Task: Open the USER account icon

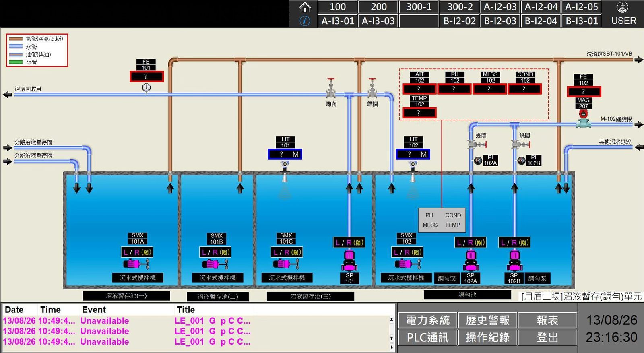Action: click(623, 7)
